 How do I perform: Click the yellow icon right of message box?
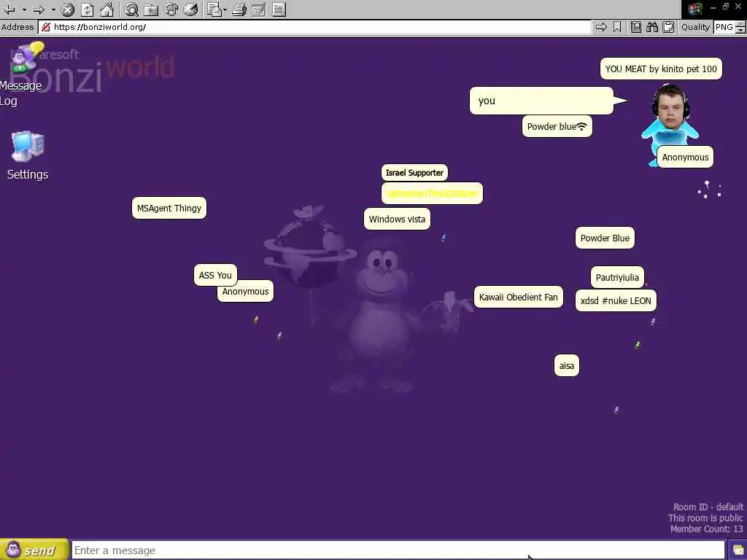coord(738,551)
